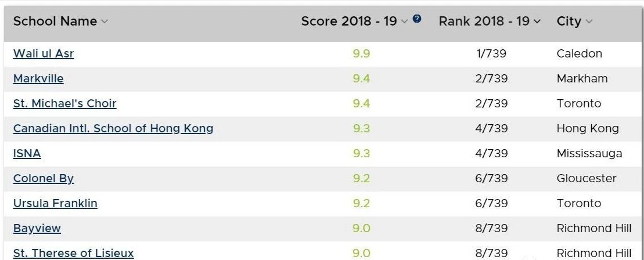The width and height of the screenshot is (644, 260).
Task: Click the Rank 2018 - 19 header text
Action: [x=484, y=21]
